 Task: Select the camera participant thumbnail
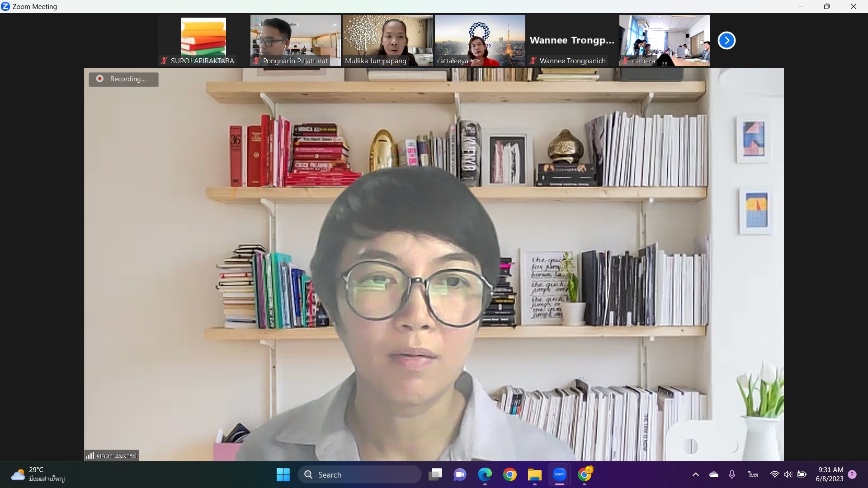(665, 41)
